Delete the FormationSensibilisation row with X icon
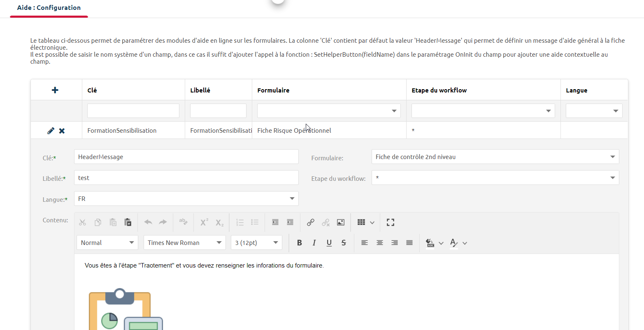The height and width of the screenshot is (330, 644). [x=62, y=131]
